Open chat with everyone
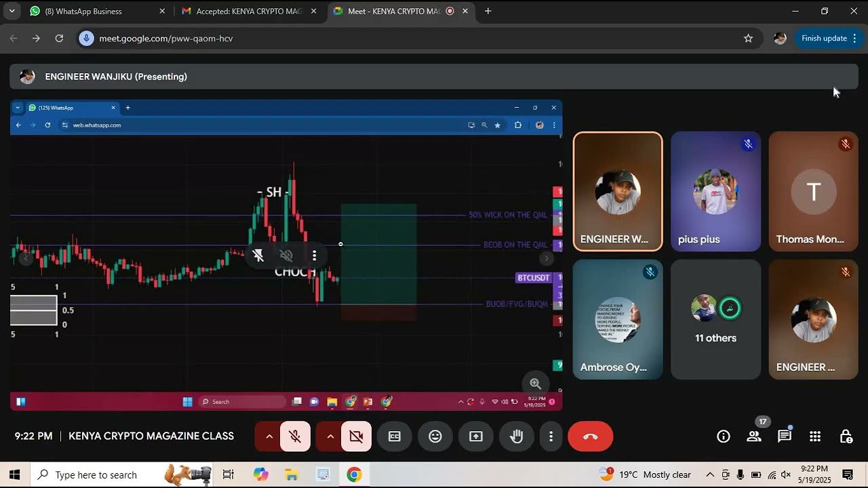 pos(785,436)
